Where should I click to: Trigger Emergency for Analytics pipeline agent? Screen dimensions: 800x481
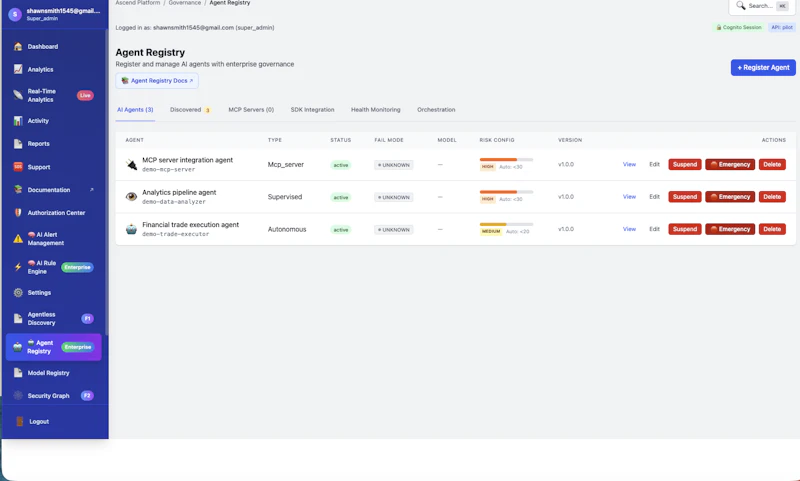730,196
